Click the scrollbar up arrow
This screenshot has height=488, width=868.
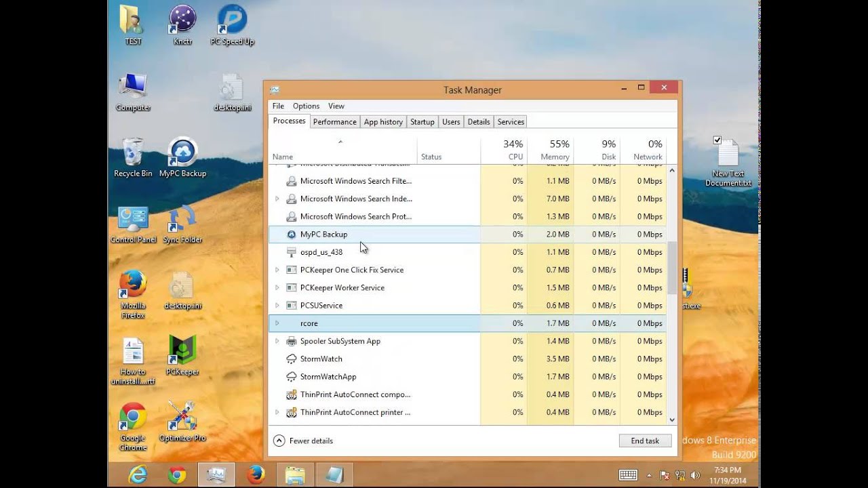[672, 171]
